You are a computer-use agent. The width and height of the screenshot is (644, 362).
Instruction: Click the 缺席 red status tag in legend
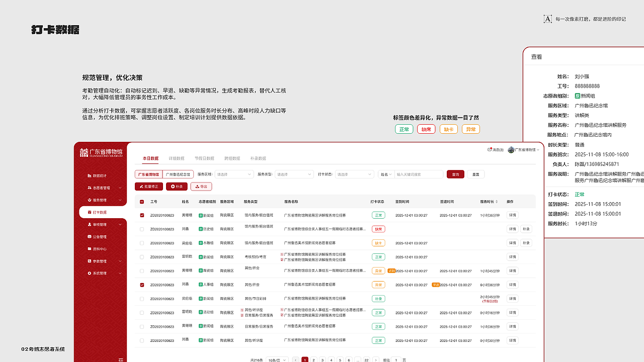pos(426,129)
